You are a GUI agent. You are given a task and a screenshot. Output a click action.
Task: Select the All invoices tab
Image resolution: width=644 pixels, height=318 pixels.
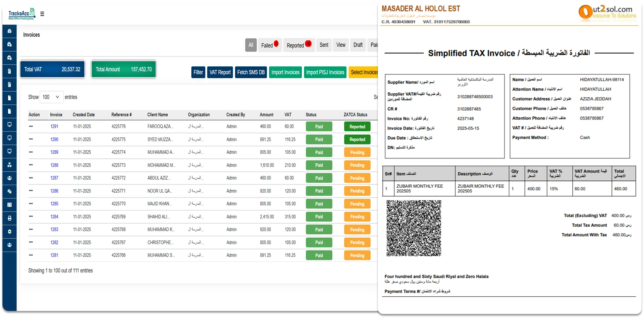pyautogui.click(x=251, y=45)
